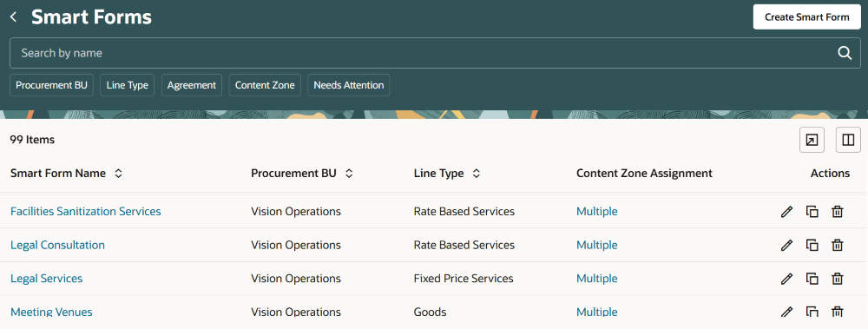Edit Legal Consultation with the pencil icon

click(786, 245)
